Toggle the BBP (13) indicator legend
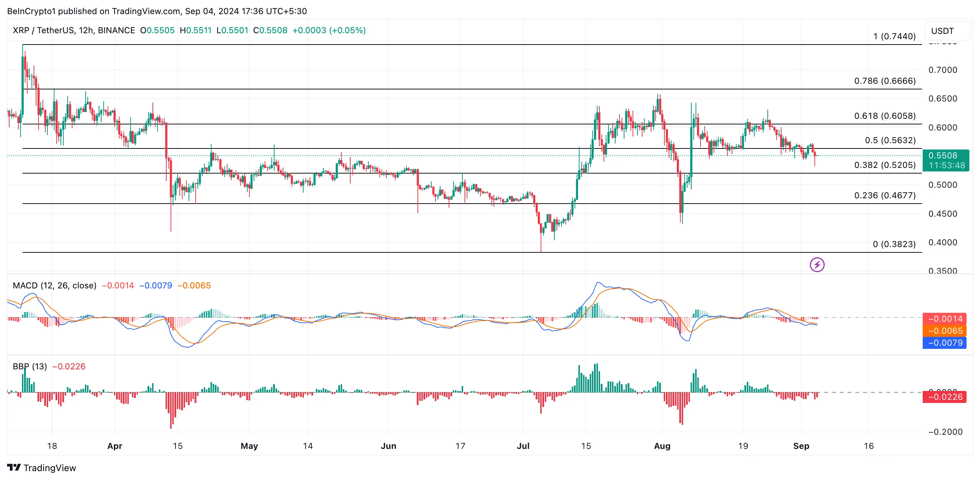This screenshot has width=980, height=480. pos(29,367)
